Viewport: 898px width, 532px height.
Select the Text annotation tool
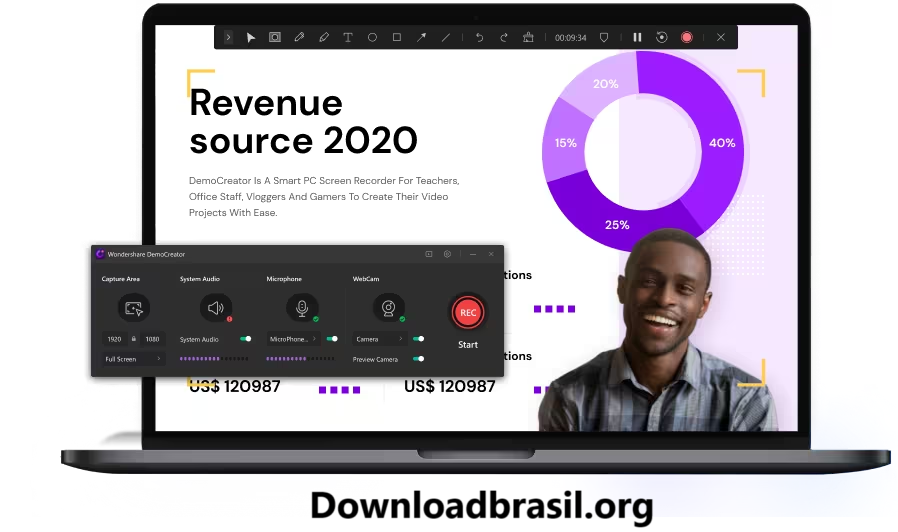point(348,37)
